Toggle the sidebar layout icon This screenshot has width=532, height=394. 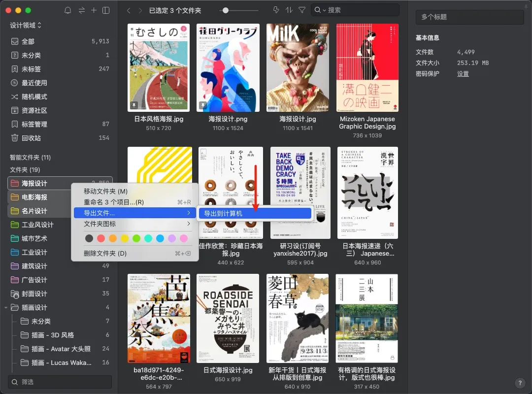(106, 10)
